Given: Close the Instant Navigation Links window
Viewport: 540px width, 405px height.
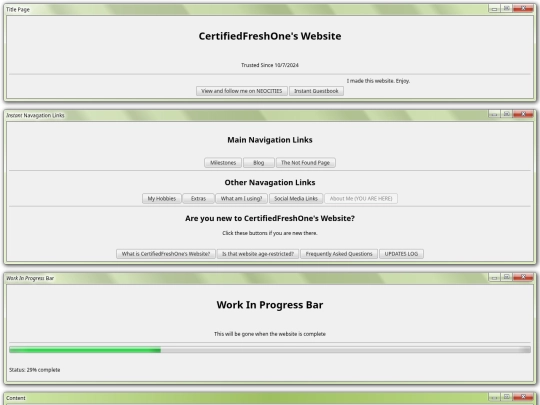Looking at the screenshot, I should 523,114.
